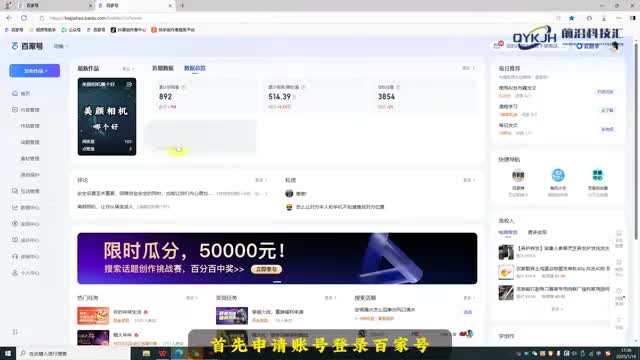Open the first round quick navigation icon

pos(518,176)
